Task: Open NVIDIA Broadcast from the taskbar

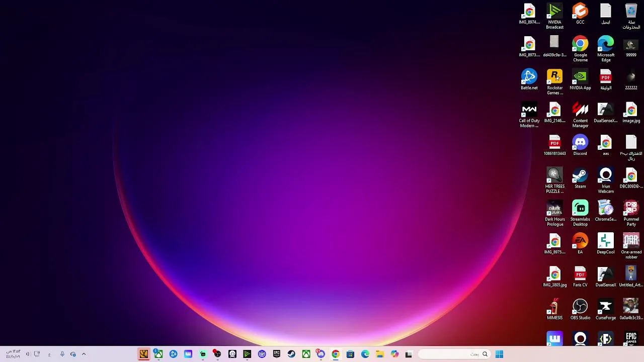Action: [247, 354]
